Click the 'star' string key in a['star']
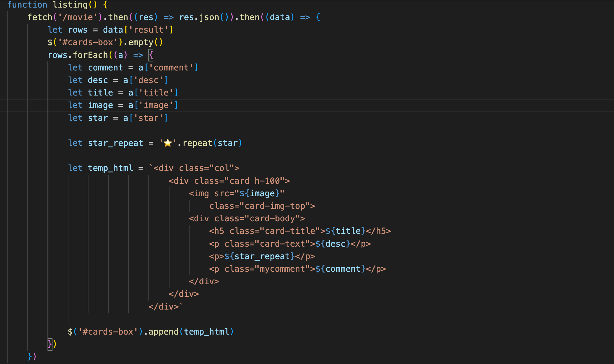The height and width of the screenshot is (364, 614). 148,118
